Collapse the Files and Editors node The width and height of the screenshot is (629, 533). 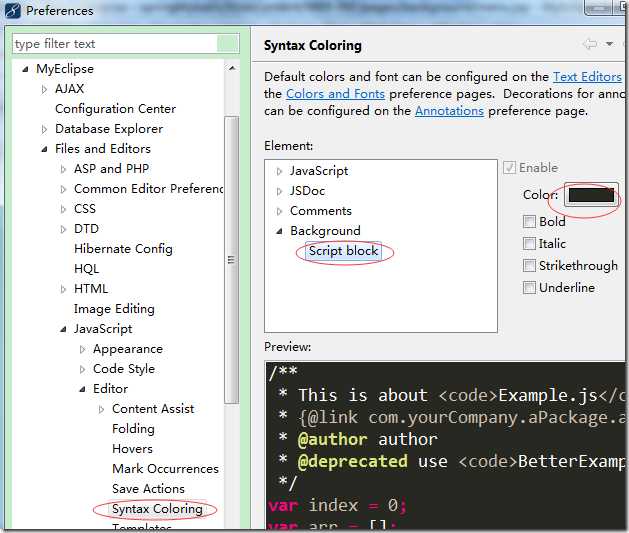(45, 149)
